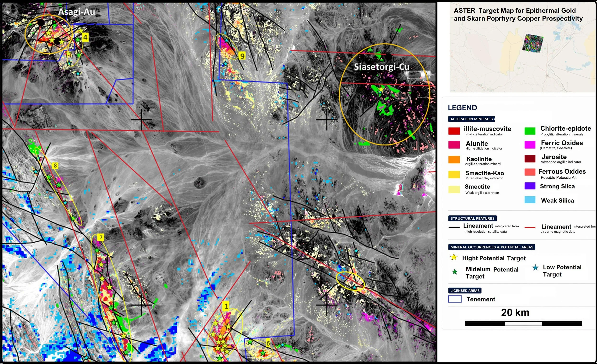Select the Jarosite dark red swatch
This screenshot has height=364, width=597.
tap(530, 159)
